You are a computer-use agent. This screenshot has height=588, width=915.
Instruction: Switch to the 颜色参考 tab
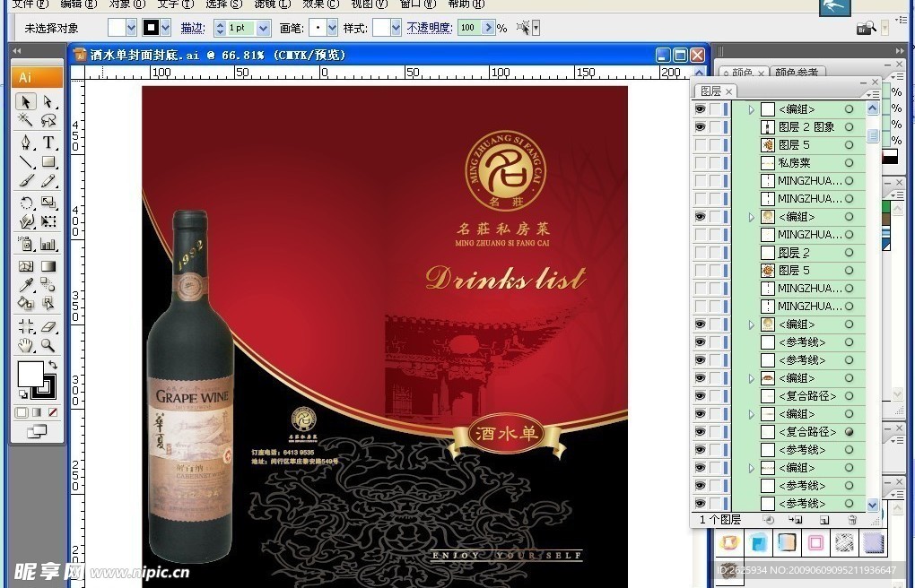(797, 73)
